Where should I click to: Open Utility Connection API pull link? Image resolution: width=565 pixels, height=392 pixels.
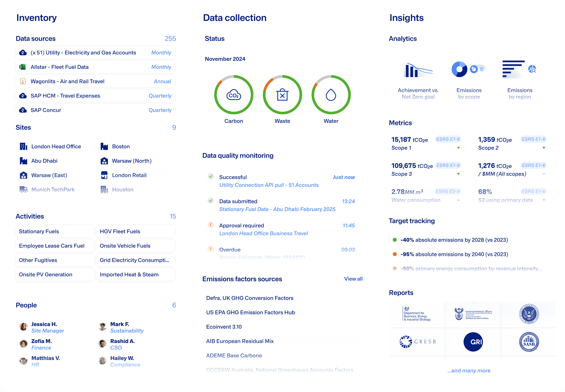click(x=269, y=185)
